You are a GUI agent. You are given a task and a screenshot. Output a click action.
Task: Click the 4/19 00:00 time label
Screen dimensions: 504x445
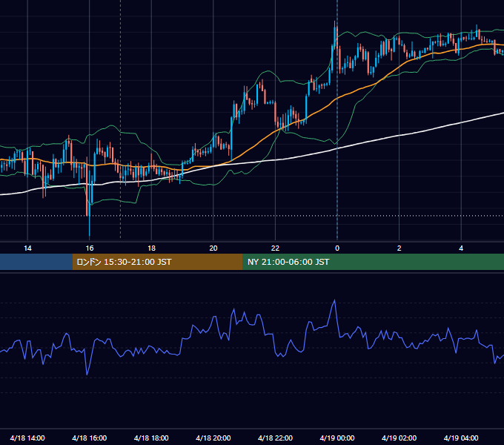coord(337,438)
